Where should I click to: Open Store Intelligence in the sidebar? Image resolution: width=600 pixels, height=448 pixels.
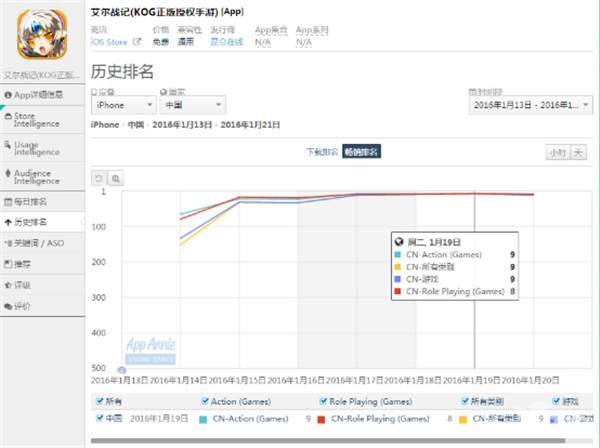tap(42, 120)
